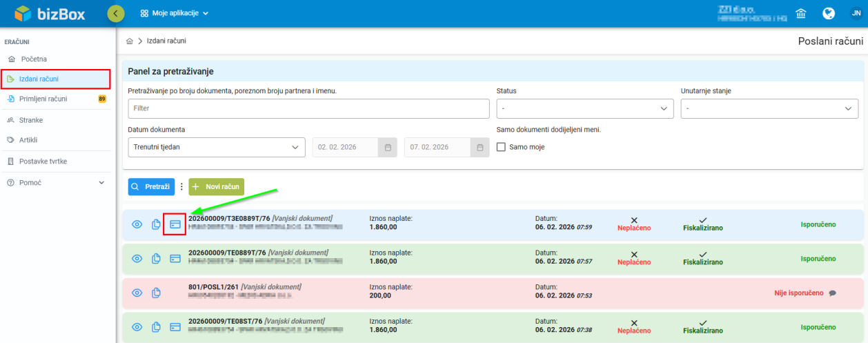868x343 pixels.
Task: View invoice 801/POSL1/261 with eye icon
Action: [x=137, y=293]
